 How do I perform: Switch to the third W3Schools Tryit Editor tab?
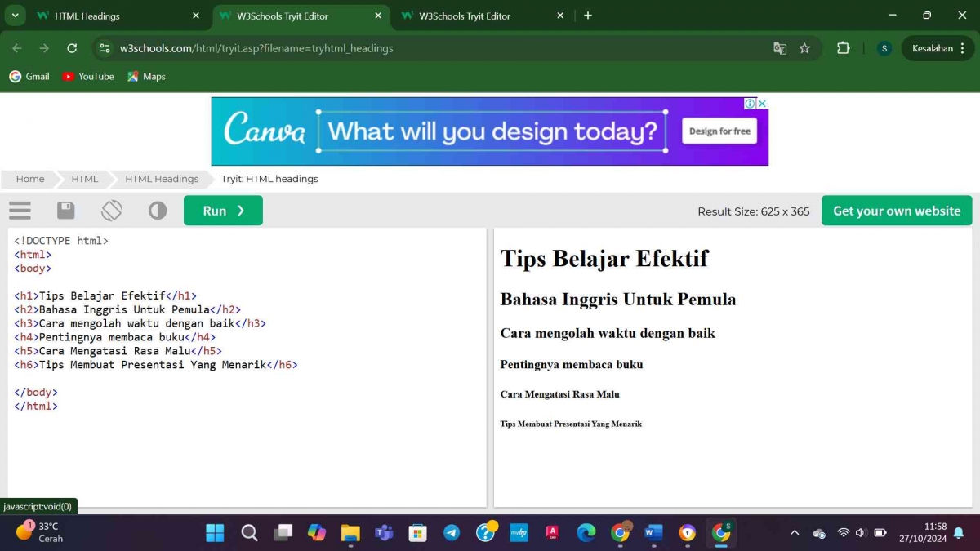tap(482, 16)
